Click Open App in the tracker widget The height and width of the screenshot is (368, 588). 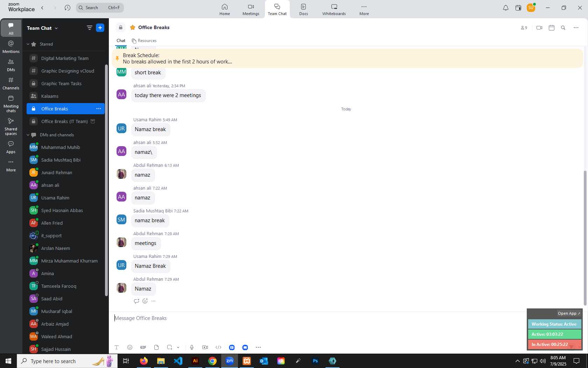569,313
